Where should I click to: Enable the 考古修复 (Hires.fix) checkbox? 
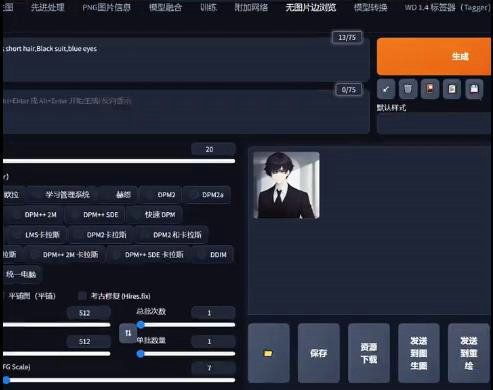click(82, 296)
